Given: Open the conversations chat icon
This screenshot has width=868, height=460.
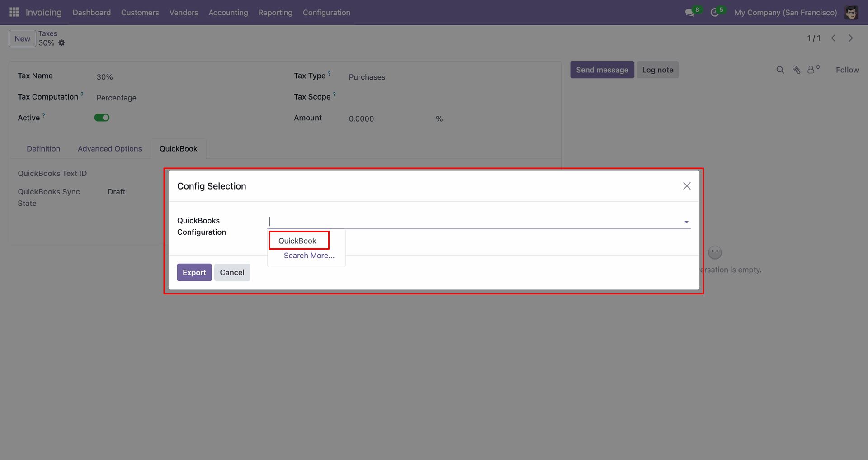Looking at the screenshot, I should (690, 13).
